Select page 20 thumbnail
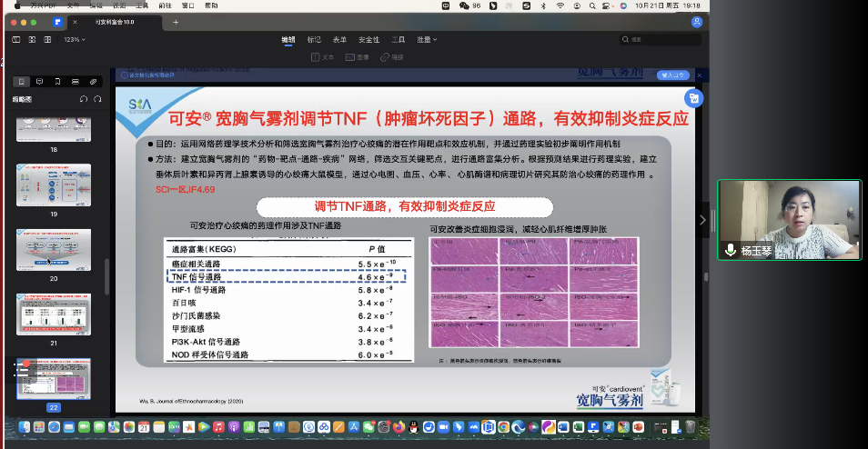868x449 pixels. (x=54, y=250)
